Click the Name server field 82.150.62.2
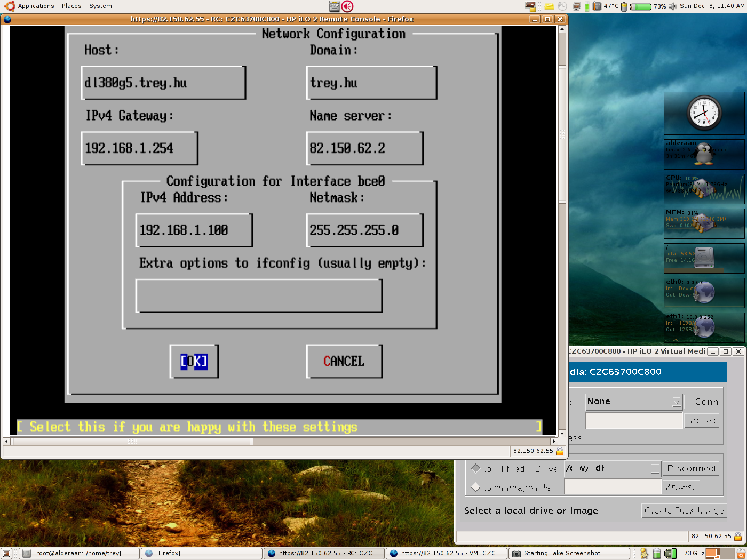Viewport: 747px width, 560px height. pyautogui.click(x=365, y=148)
